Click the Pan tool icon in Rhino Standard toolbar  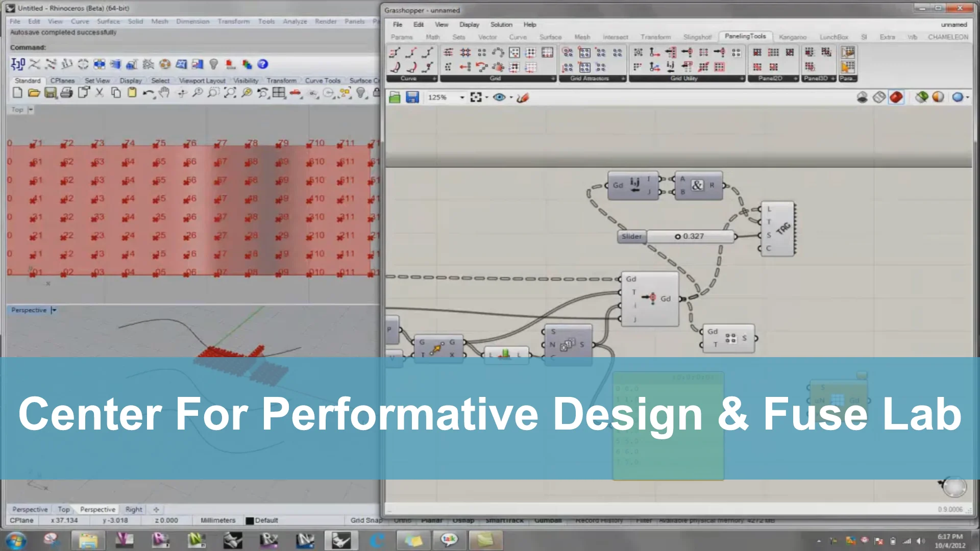coord(164,94)
